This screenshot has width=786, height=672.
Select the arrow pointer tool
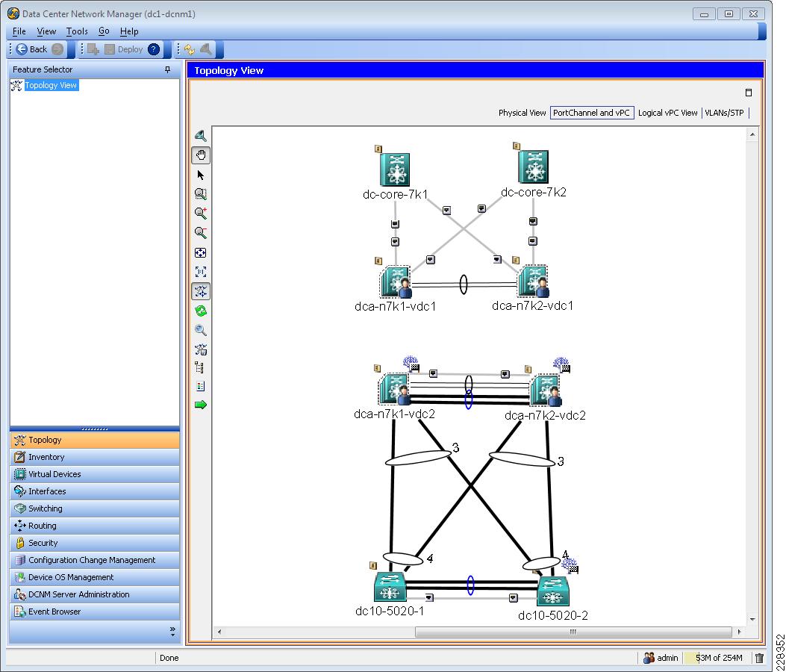tap(201, 175)
